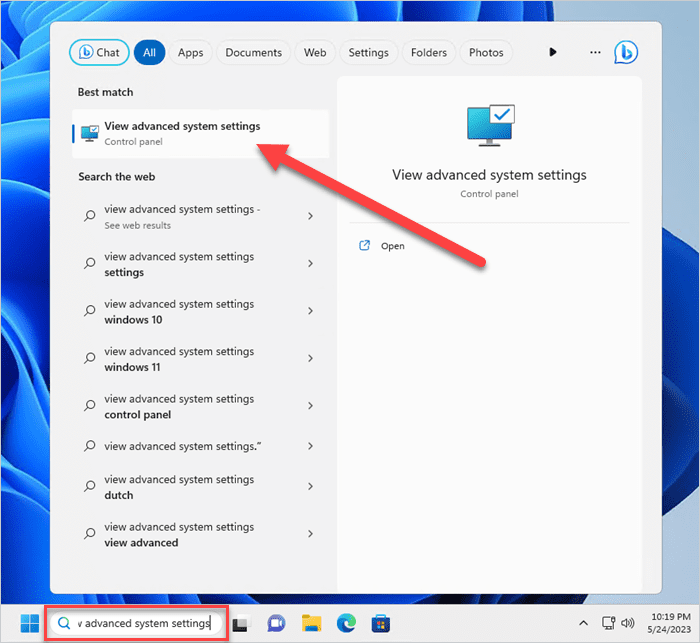Expand chevron for 'control panel' suggestion
700x643 pixels.
[x=310, y=405]
